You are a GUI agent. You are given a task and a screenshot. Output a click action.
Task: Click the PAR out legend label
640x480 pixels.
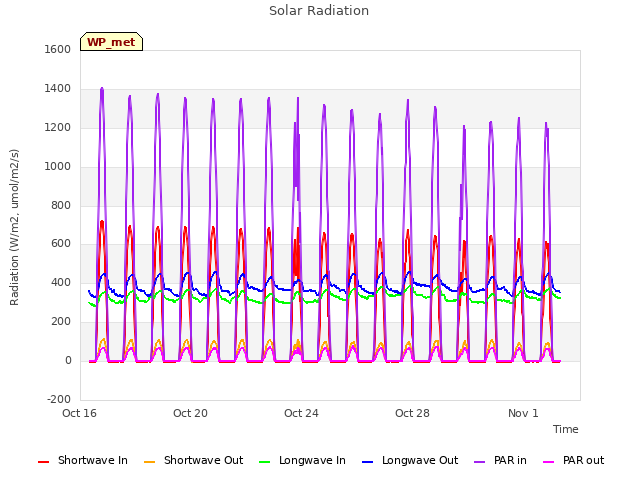pyautogui.click(x=583, y=460)
